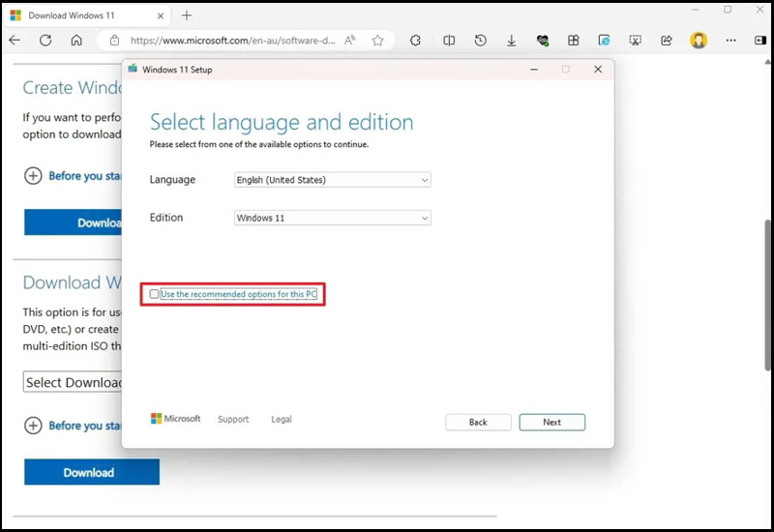Click the Next button in Setup

tap(551, 422)
